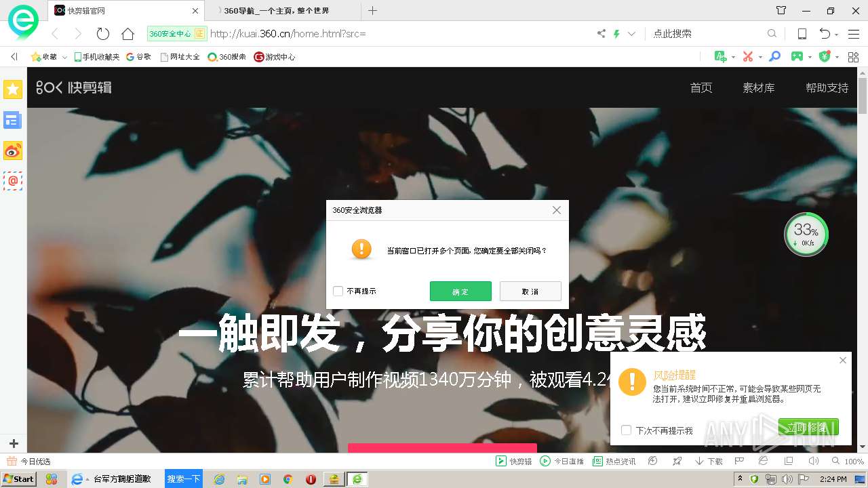Expand the gamepad extension dropdown arrow

pos(810,58)
